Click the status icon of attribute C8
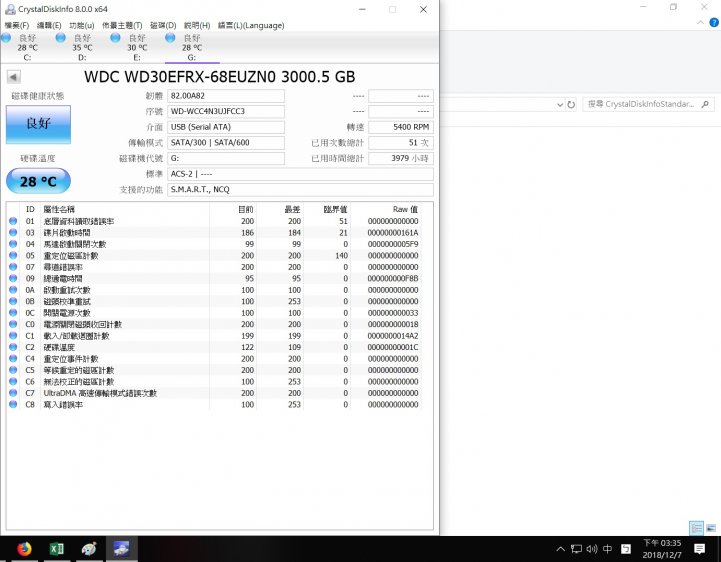Image resolution: width=721 pixels, height=562 pixels. coord(13,405)
